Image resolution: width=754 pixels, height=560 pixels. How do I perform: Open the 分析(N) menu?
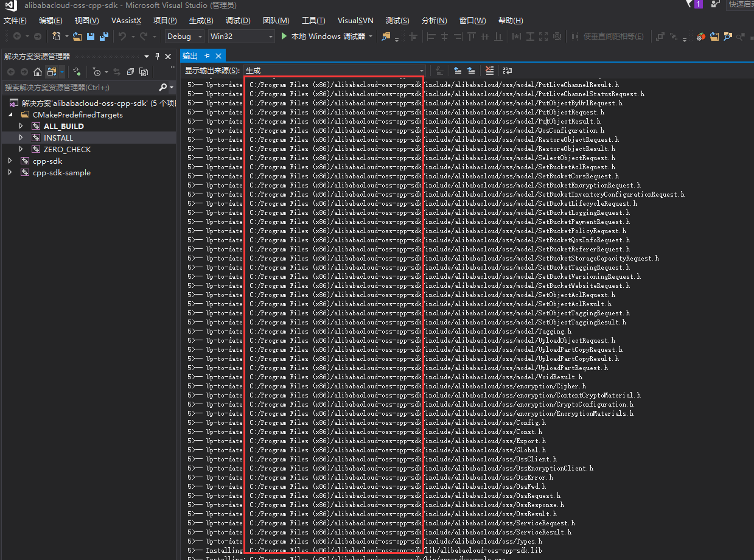(x=434, y=21)
